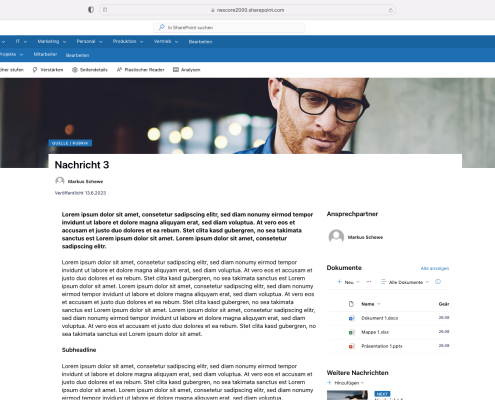Click Markus Schewe under Ansprechpartner
Image resolution: width=495 pixels, height=400 pixels.
[365, 237]
